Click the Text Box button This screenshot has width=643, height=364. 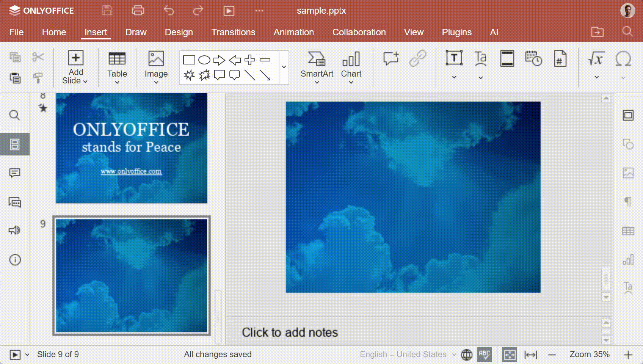click(x=454, y=58)
